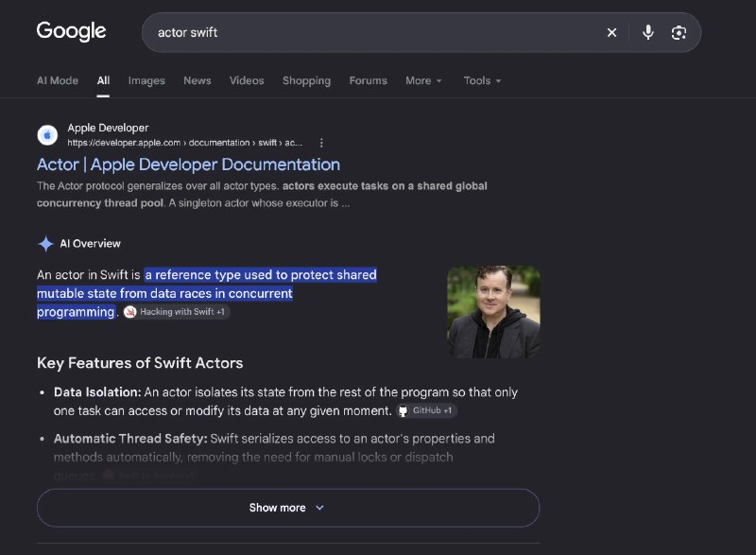Go to the Videos tab
The width and height of the screenshot is (756, 555).
click(247, 80)
